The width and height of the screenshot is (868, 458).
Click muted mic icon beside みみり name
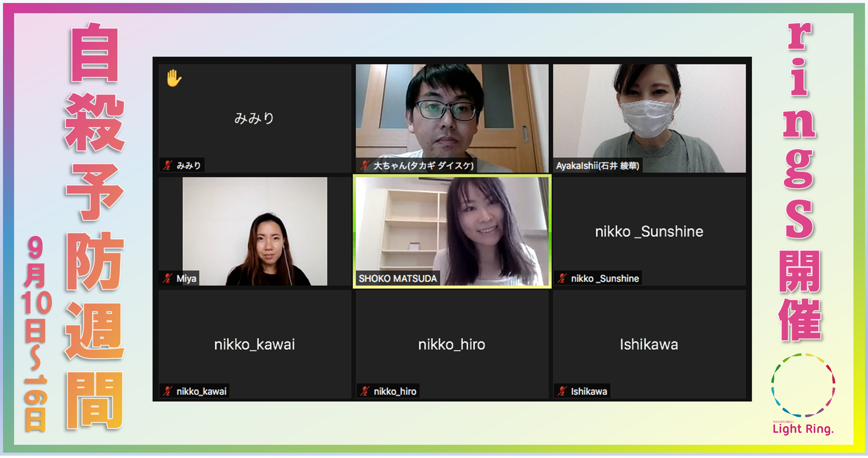(x=168, y=166)
